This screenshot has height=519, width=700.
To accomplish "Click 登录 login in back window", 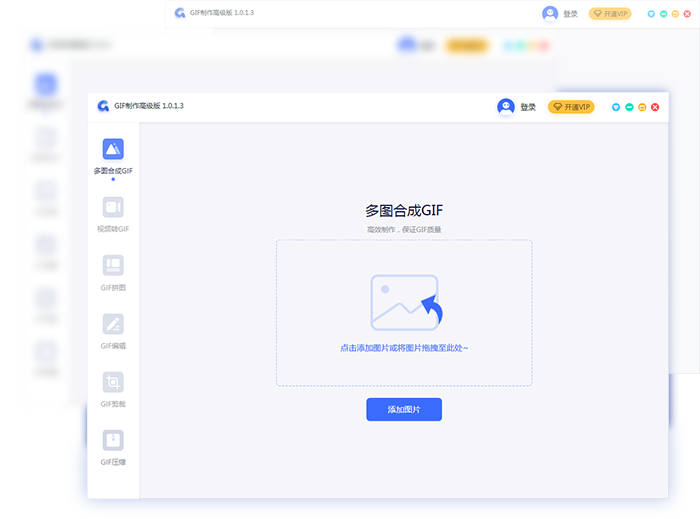I will pyautogui.click(x=570, y=14).
